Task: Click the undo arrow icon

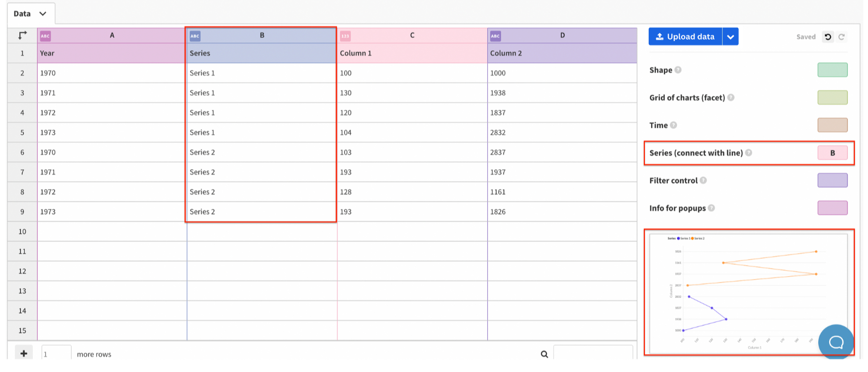Action: pos(828,37)
